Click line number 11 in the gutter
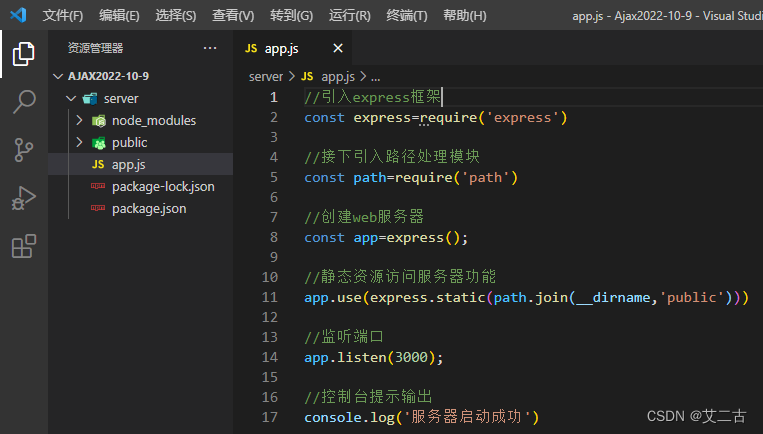This screenshot has height=434, width=763. (x=270, y=297)
